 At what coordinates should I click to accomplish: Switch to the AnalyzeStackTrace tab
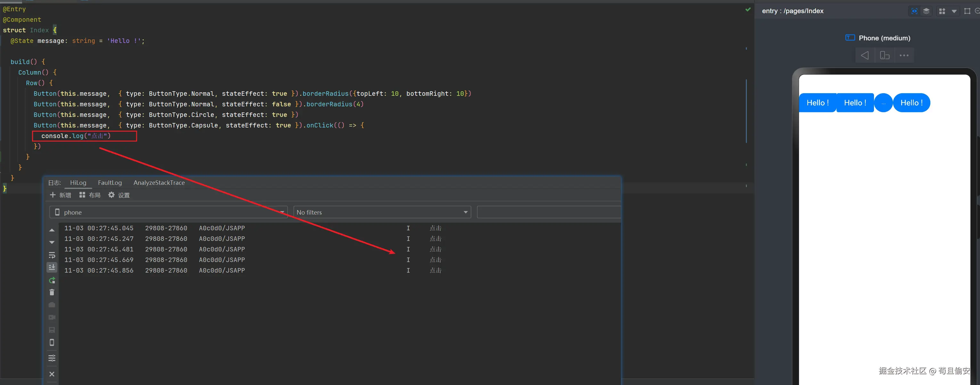[159, 183]
